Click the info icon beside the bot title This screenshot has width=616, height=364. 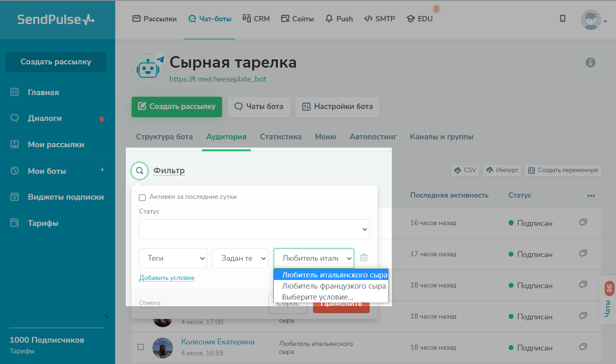pyautogui.click(x=591, y=63)
